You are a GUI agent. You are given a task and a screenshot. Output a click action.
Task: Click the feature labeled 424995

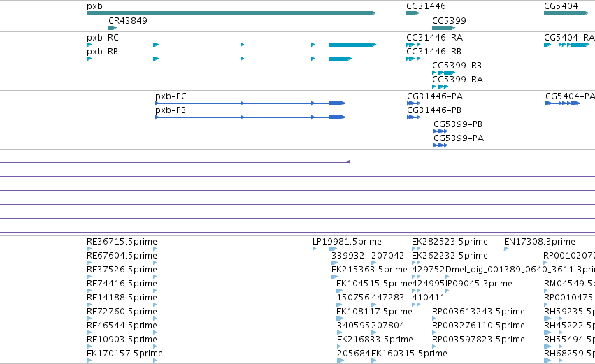coord(416,291)
